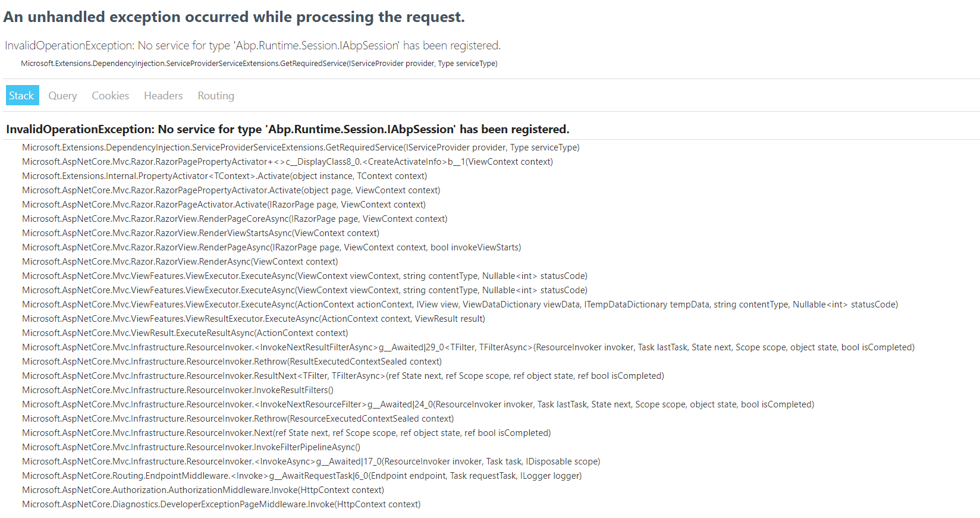Expand the RazorView.RenderAsync frame
Image resolution: width=980 pixels, height=518 pixels.
coord(179,261)
